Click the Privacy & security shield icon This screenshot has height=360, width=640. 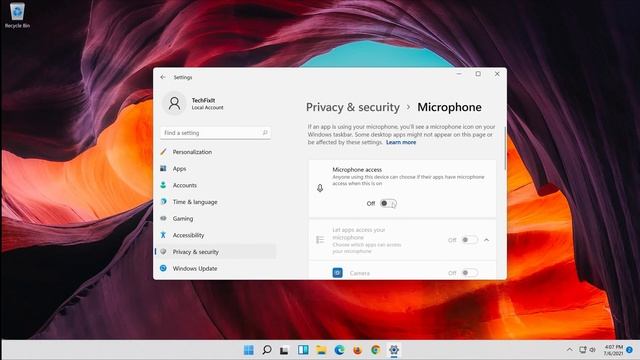coord(163,252)
